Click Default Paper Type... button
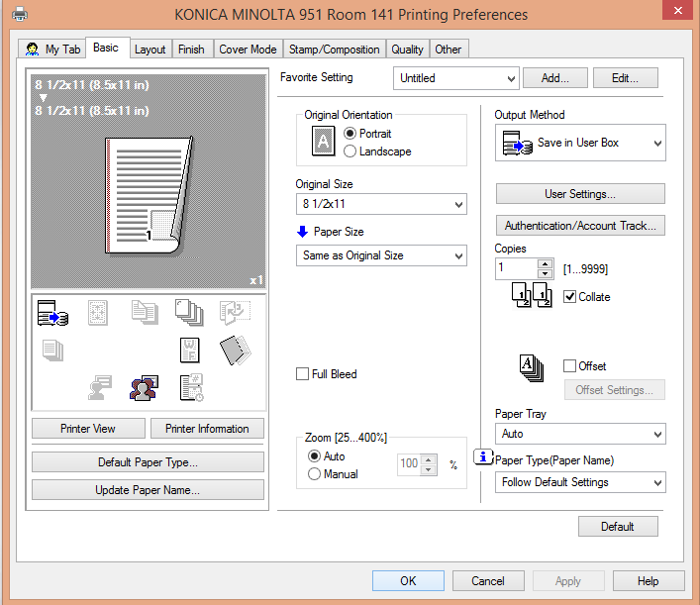This screenshot has width=700, height=605. click(148, 462)
